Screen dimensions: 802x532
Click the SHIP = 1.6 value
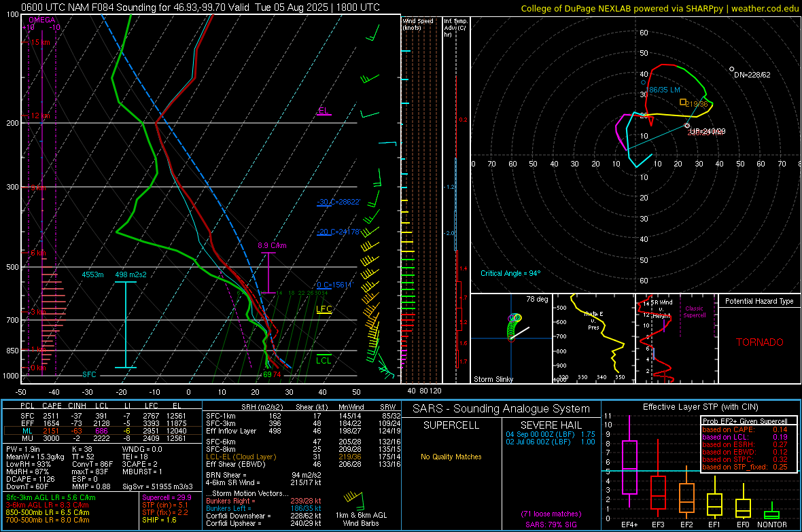point(159,520)
